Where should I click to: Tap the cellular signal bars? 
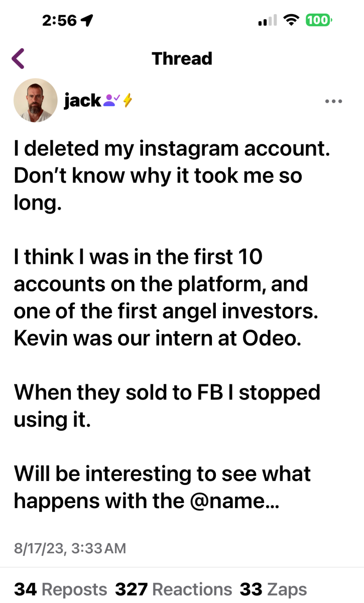267,20
